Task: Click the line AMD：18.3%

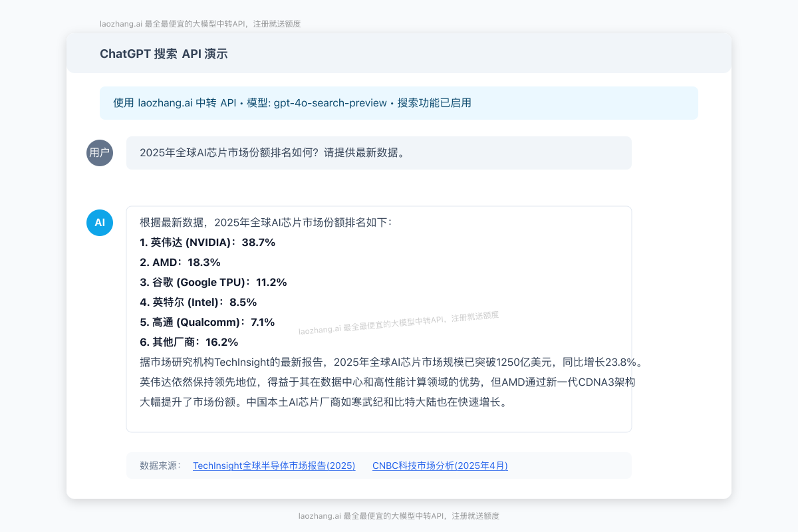Action: [180, 262]
